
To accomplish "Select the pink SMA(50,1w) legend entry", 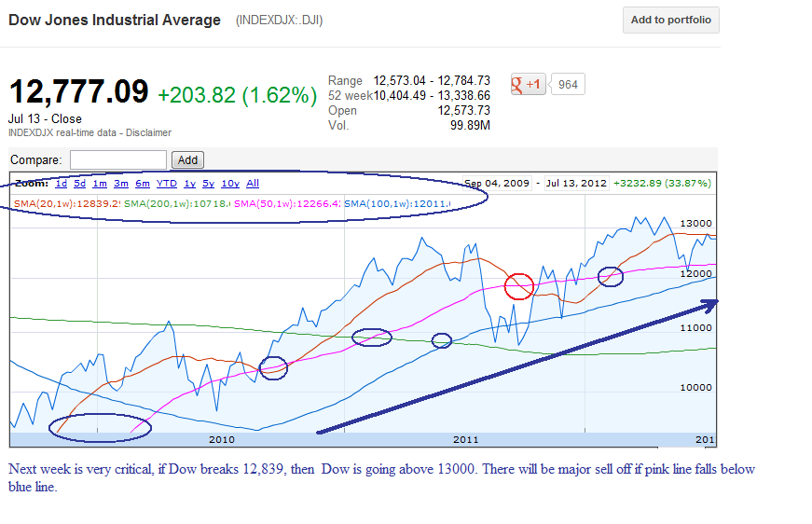I will pos(287,203).
